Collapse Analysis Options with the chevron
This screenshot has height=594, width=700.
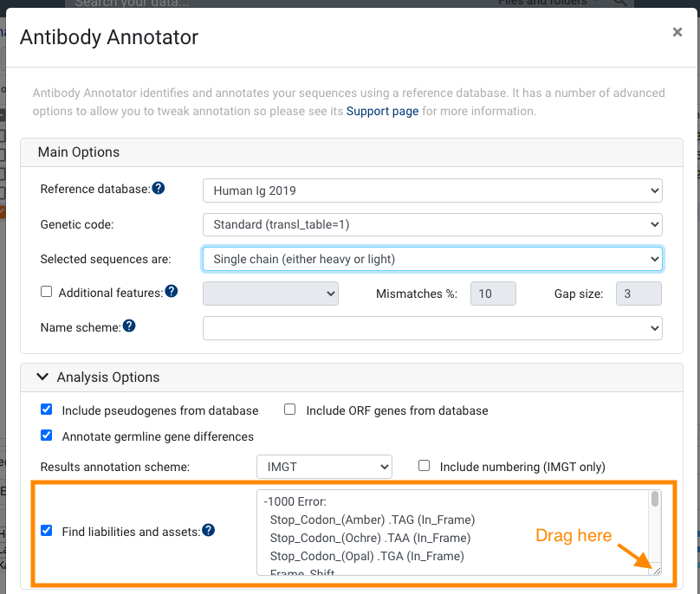coord(42,377)
